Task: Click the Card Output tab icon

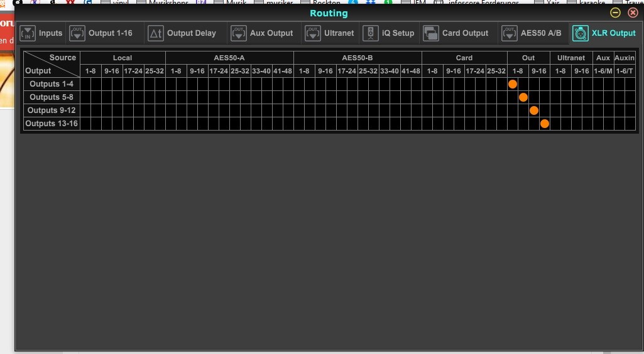Action: pos(431,33)
